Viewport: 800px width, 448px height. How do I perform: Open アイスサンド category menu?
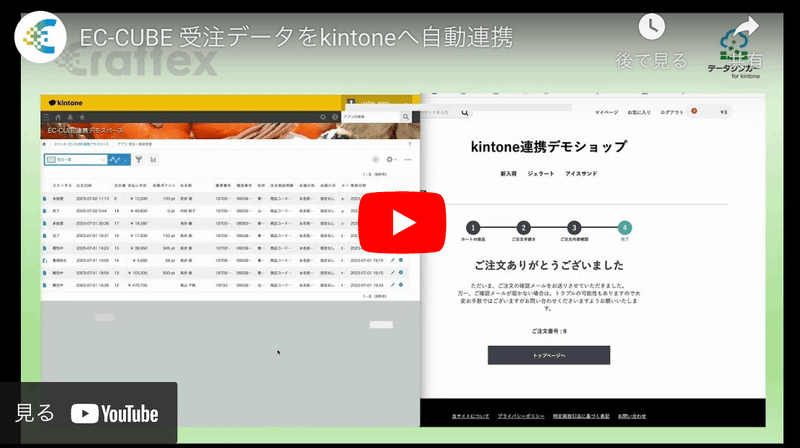(x=581, y=173)
